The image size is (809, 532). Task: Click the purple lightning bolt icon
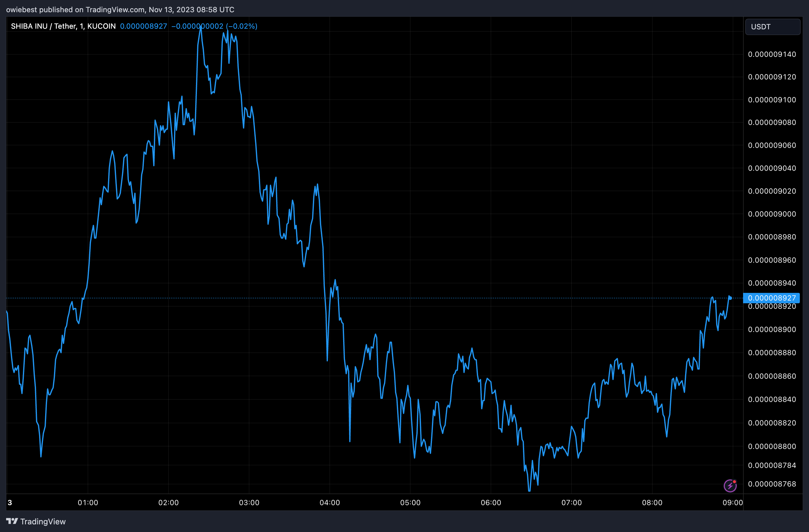730,486
